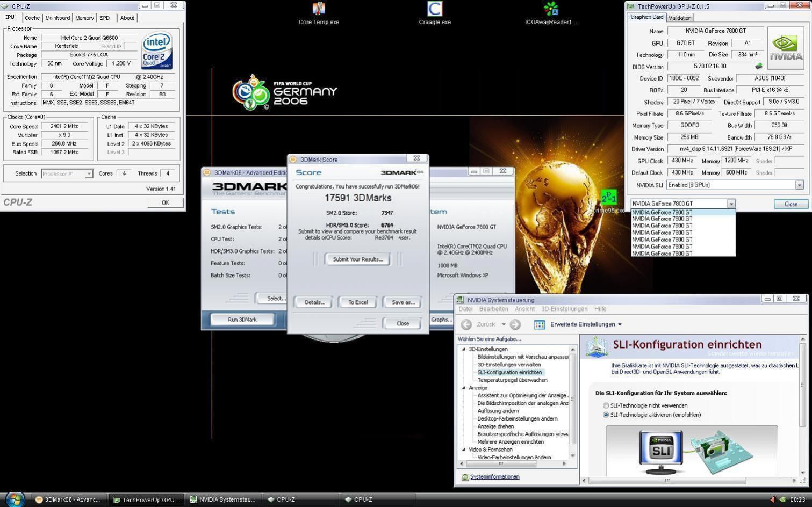Select Mehrere Anzeigen einrichten in the tree

[x=511, y=442]
